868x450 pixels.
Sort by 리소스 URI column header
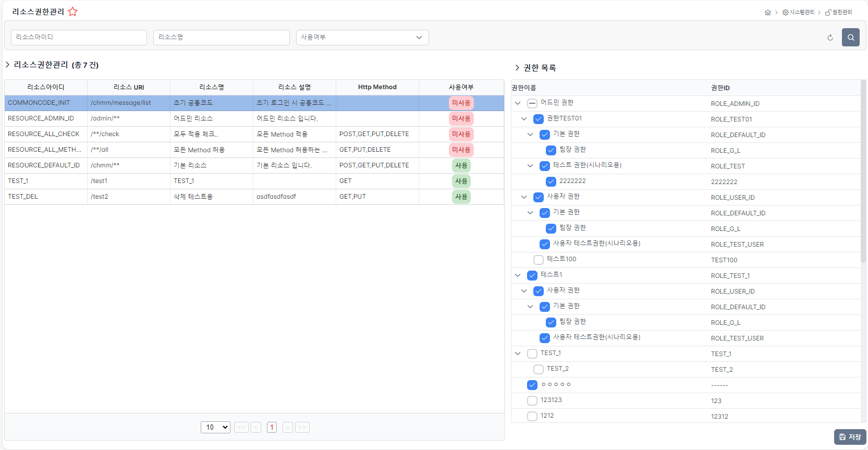[129, 87]
